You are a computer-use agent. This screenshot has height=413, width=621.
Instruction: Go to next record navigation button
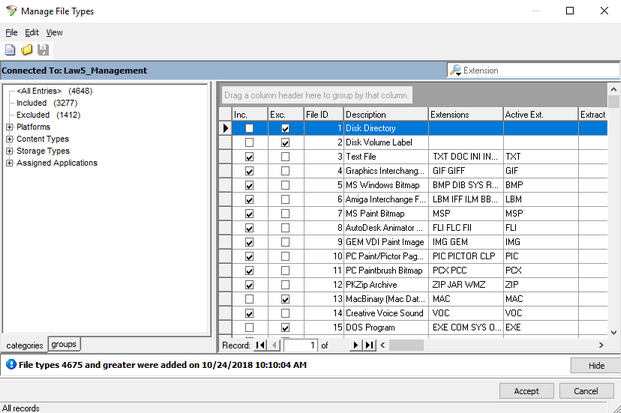[355, 345]
